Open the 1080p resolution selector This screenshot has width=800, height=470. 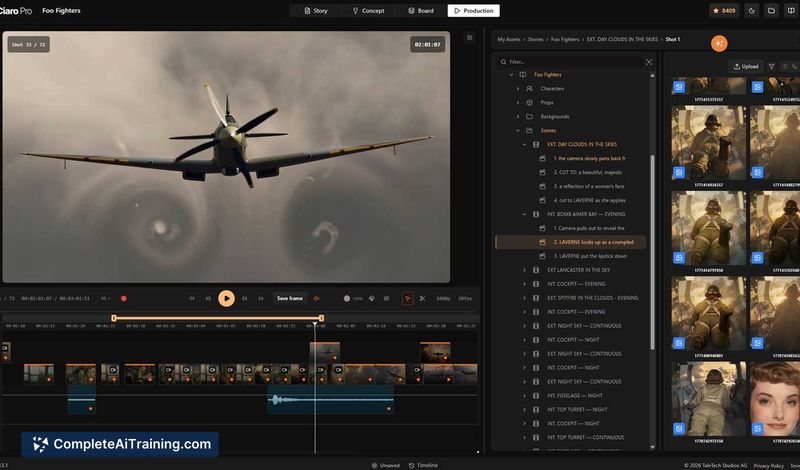tap(443, 299)
